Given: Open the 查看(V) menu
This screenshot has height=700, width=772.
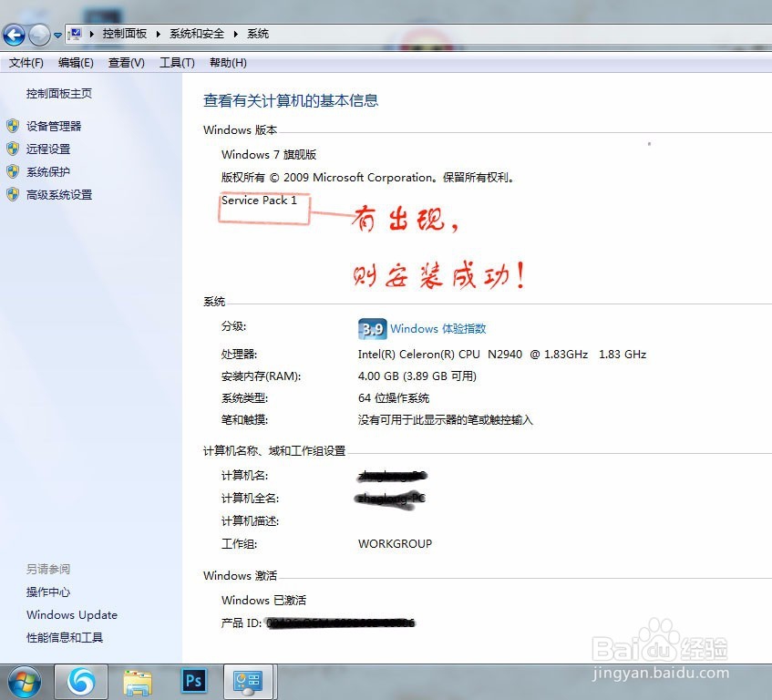Looking at the screenshot, I should tap(126, 63).
